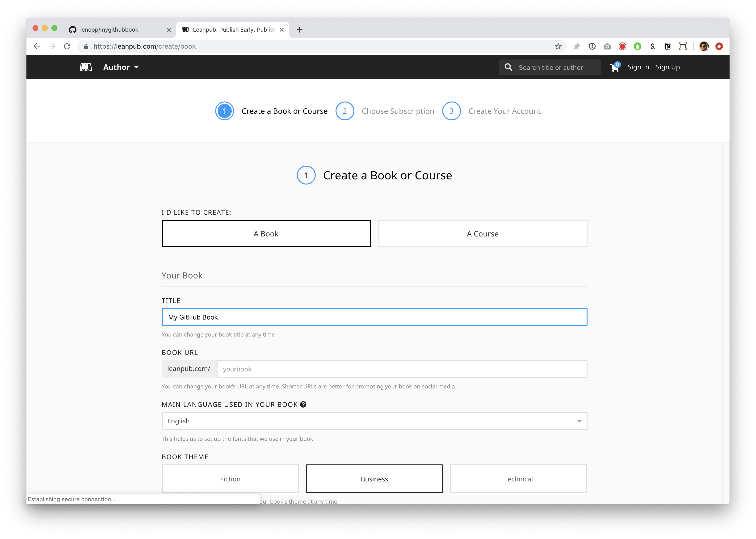
Task: Expand the main language English dropdown
Action: 374,421
